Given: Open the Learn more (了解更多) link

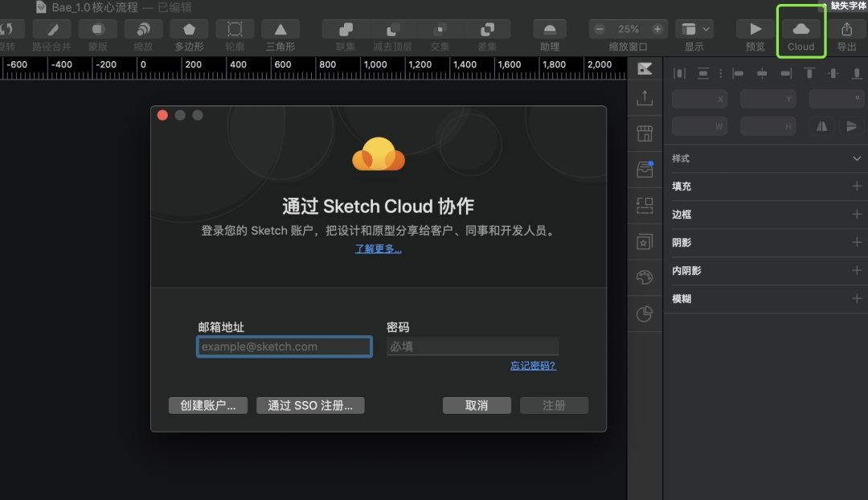Looking at the screenshot, I should [378, 248].
